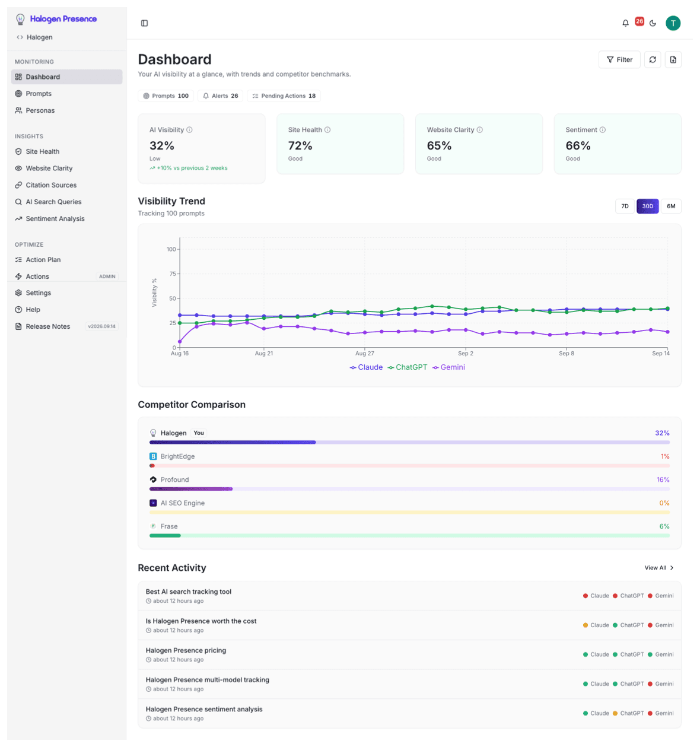Open Settings in sidebar
This screenshot has height=747, width=700.
66,293
